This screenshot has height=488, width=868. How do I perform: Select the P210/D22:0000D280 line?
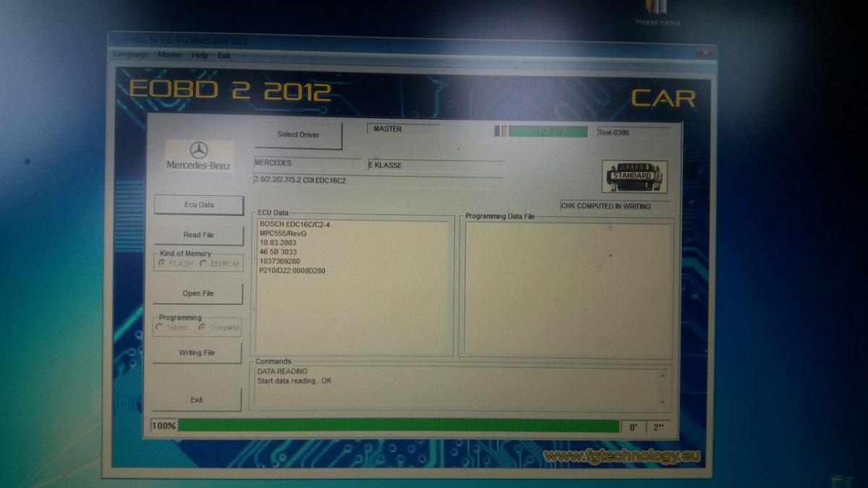(292, 270)
